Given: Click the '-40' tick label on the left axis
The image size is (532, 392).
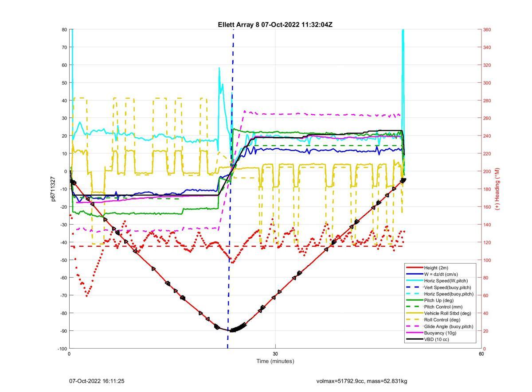Looking at the screenshot, I should coord(63,242).
